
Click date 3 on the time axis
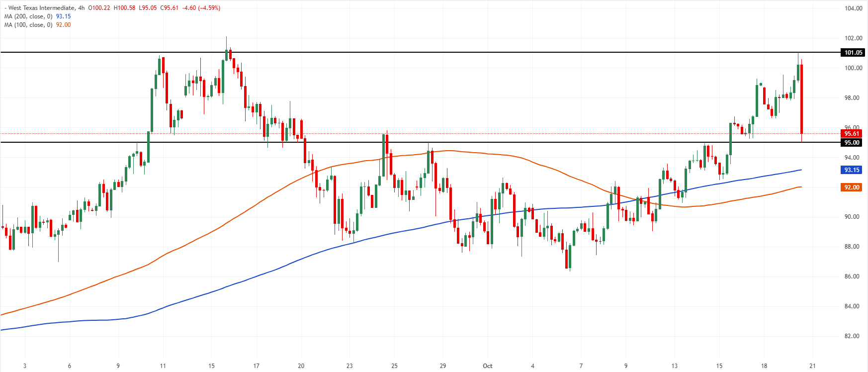[25, 366]
